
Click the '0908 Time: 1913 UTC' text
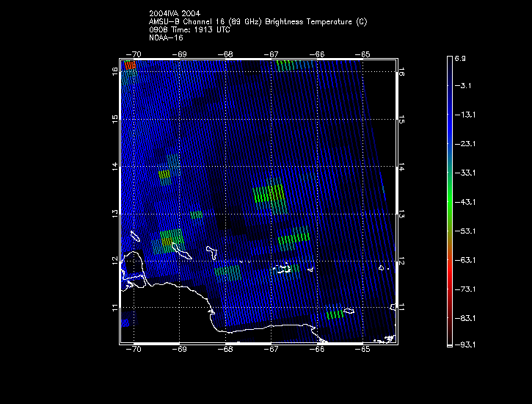(191, 29)
